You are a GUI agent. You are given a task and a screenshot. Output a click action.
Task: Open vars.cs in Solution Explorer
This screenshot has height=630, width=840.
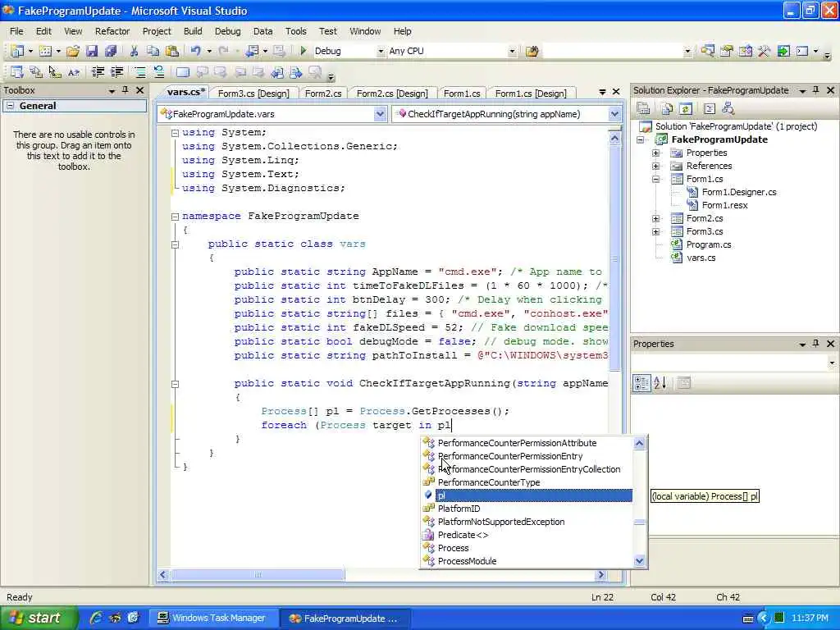701,258
